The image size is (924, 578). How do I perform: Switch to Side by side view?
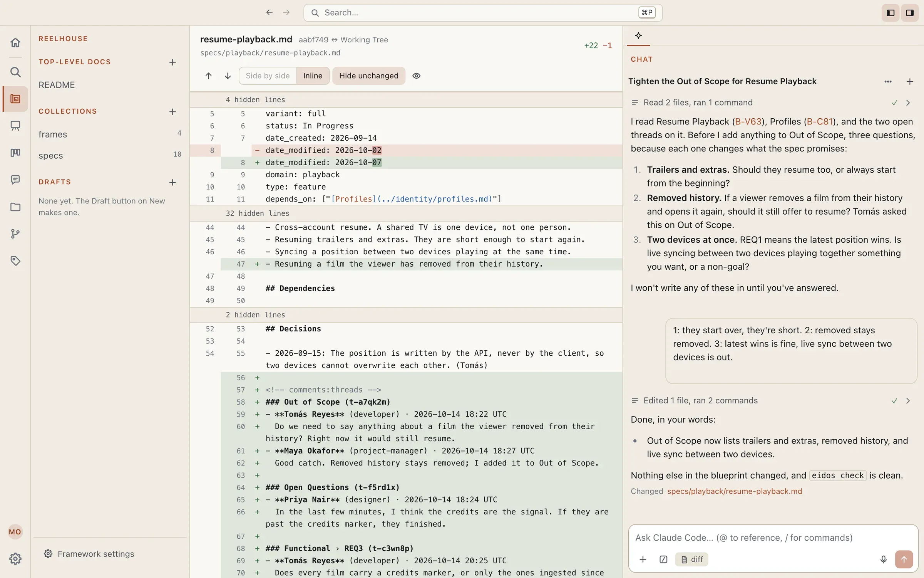(x=268, y=76)
